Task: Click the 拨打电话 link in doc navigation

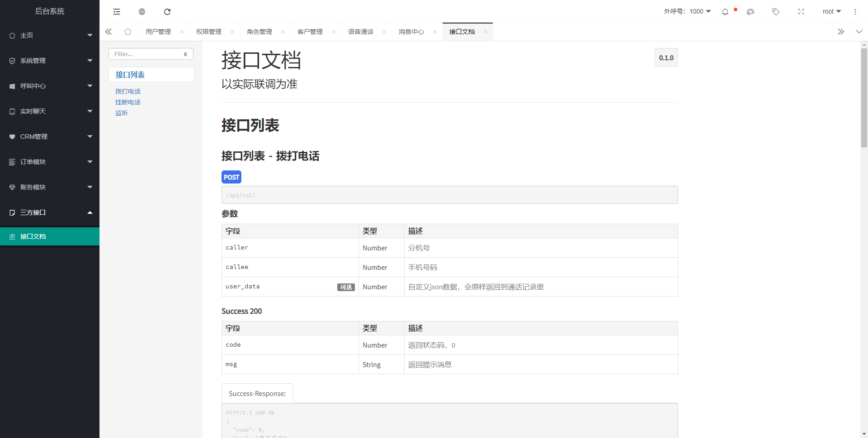Action: (128, 91)
